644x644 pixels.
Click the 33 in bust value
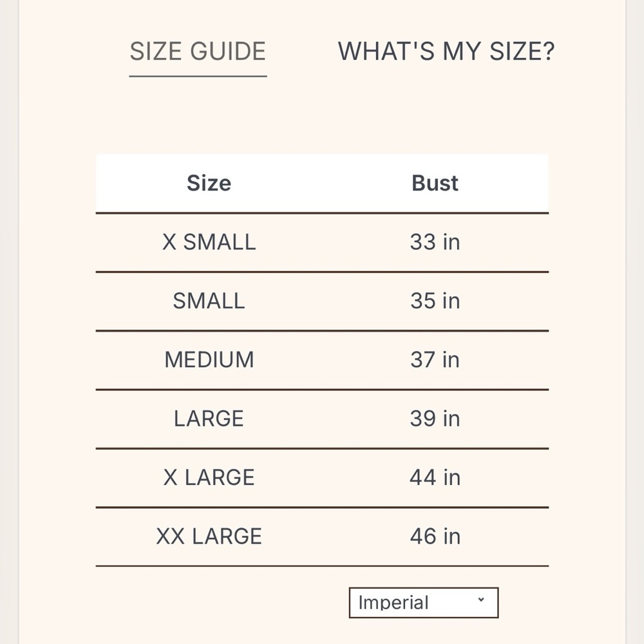(435, 242)
